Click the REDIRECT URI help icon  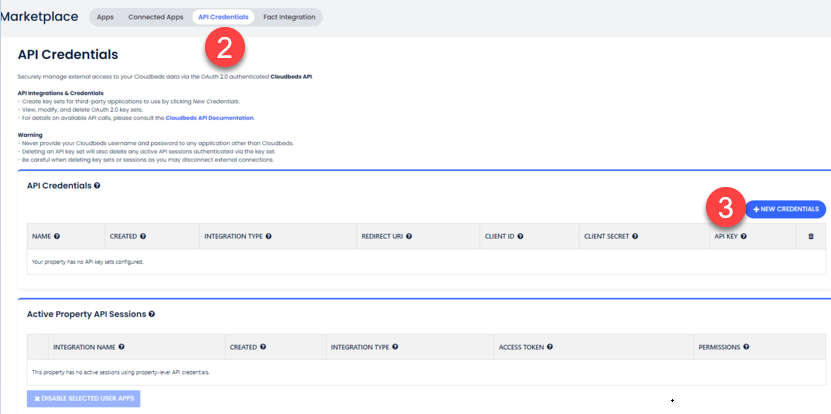(409, 236)
